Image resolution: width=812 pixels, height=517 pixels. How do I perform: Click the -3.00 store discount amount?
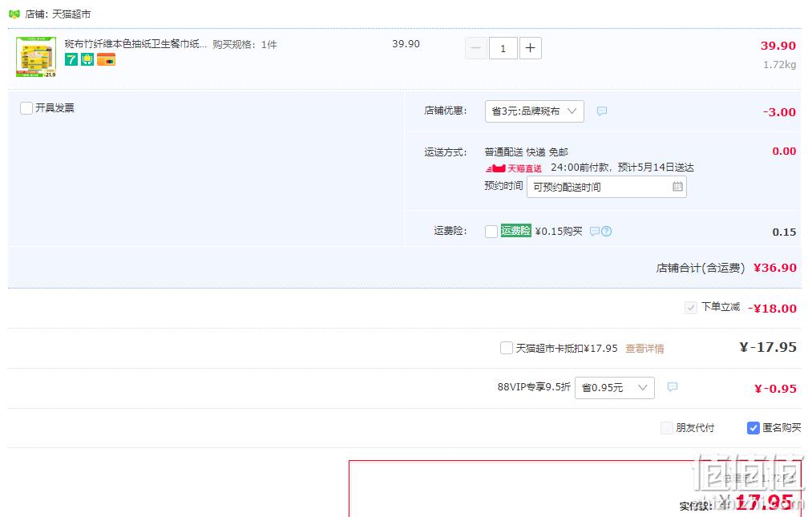coord(779,112)
